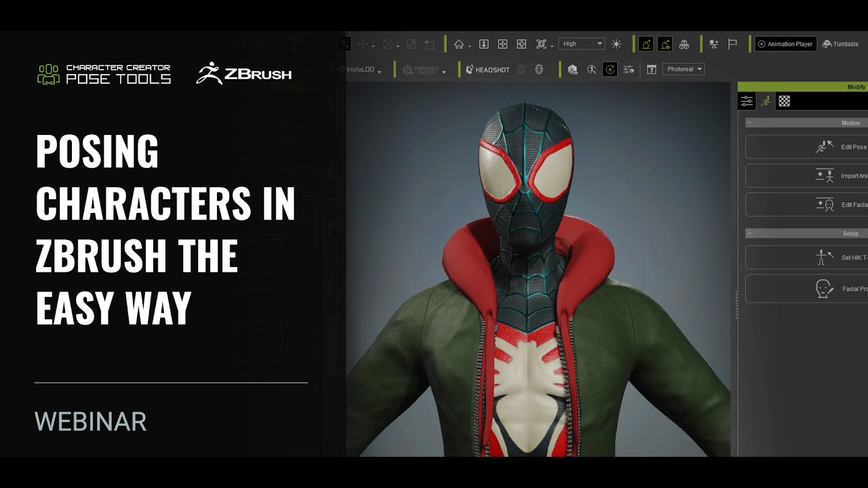868x488 pixels.
Task: Open the dropdown arrow beside the Home icon
Action: click(x=469, y=45)
